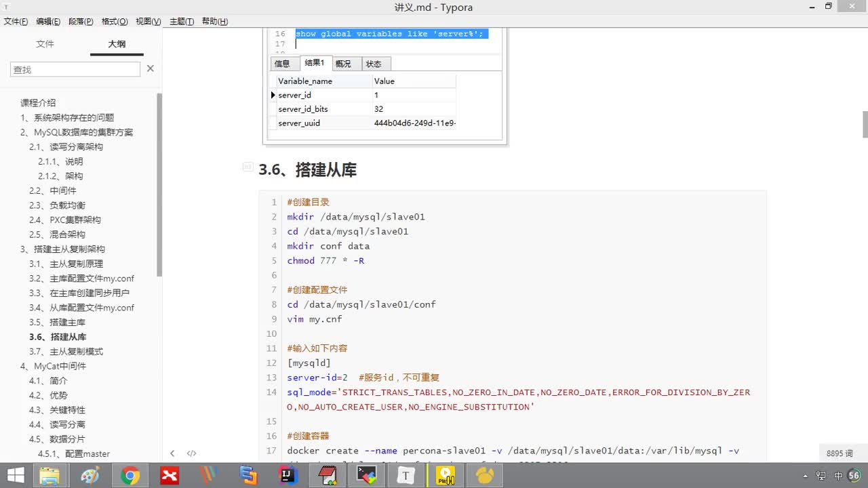Image resolution: width=868 pixels, height=488 pixels.
Task: Open outline item 3.2、主库配置文件my.conf
Action: (x=81, y=278)
